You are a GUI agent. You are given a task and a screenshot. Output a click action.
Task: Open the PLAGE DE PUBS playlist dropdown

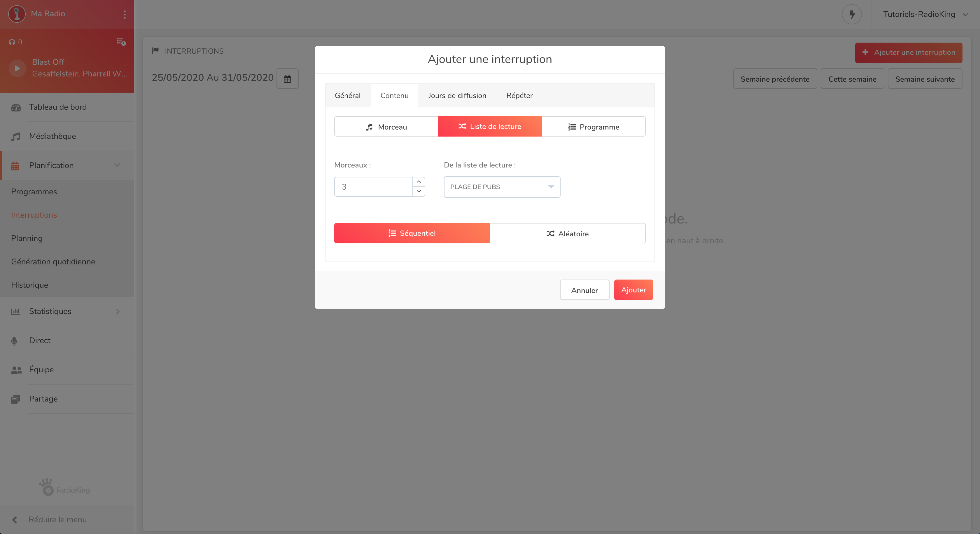pos(502,187)
